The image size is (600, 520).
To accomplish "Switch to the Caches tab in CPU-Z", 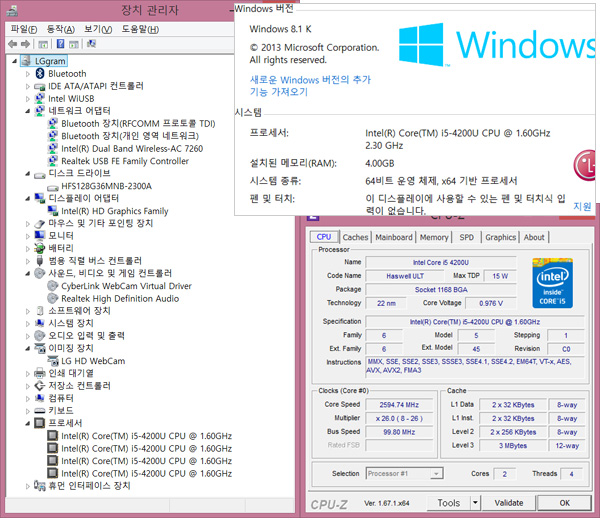I will [355, 237].
